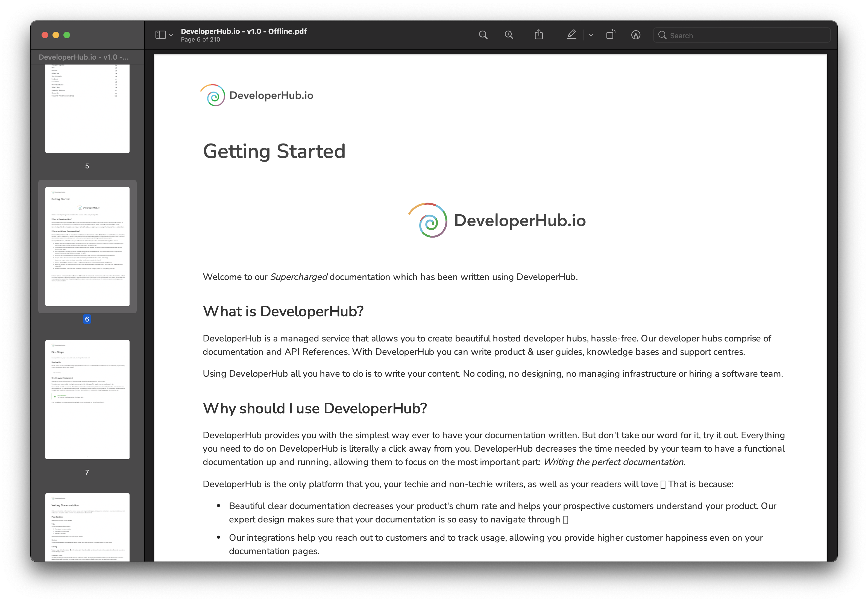Viewport: 868px width, 602px height.
Task: Expand the highlight tool color options
Action: (591, 35)
